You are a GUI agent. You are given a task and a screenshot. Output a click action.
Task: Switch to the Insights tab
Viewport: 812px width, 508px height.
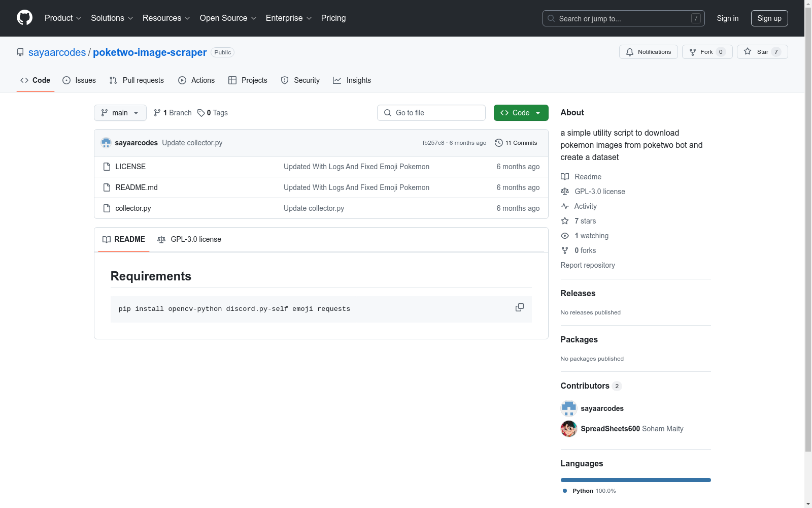point(352,80)
